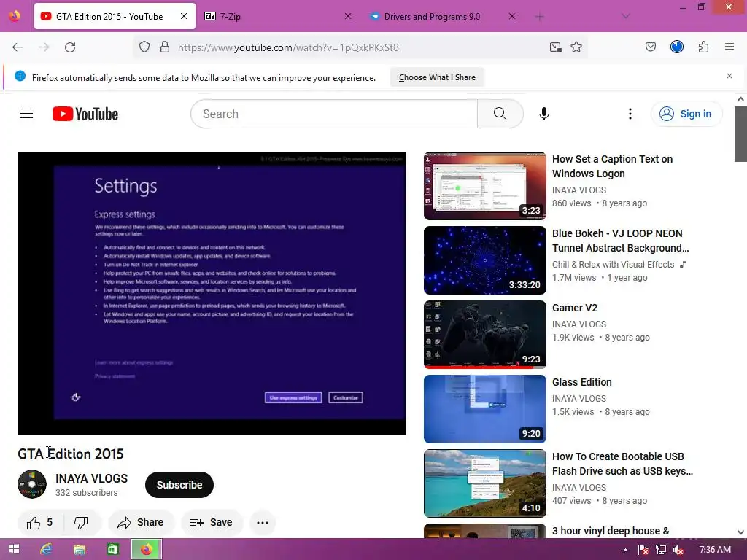The image size is (747, 560).
Task: Launch Internet Explorer from taskbar
Action: coord(46,550)
